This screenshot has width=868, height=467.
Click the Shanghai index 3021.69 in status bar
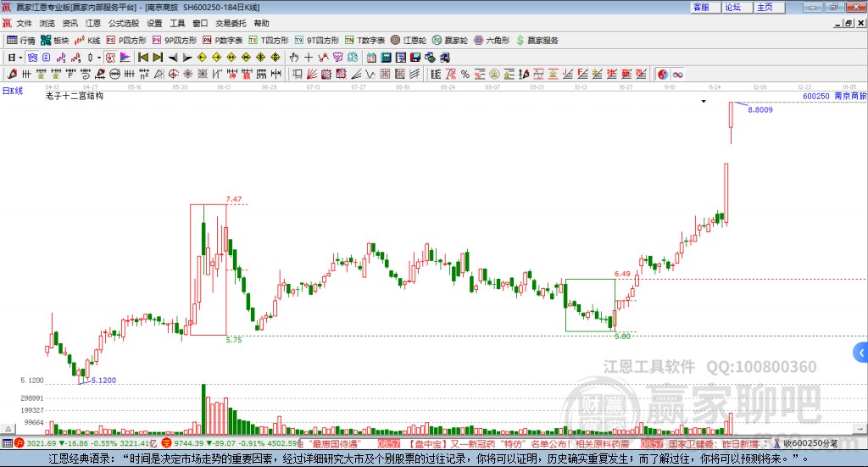click(41, 443)
